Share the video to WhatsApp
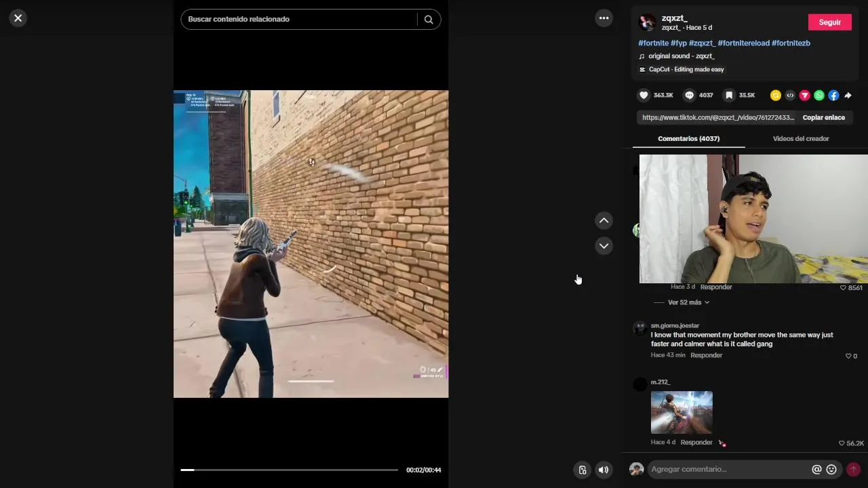 pos(819,96)
